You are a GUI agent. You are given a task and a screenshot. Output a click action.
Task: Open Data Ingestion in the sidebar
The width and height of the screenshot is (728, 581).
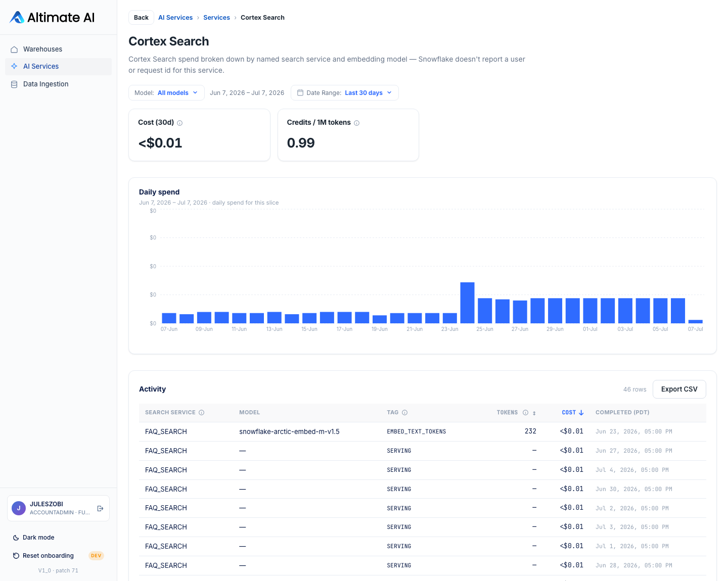(58, 84)
